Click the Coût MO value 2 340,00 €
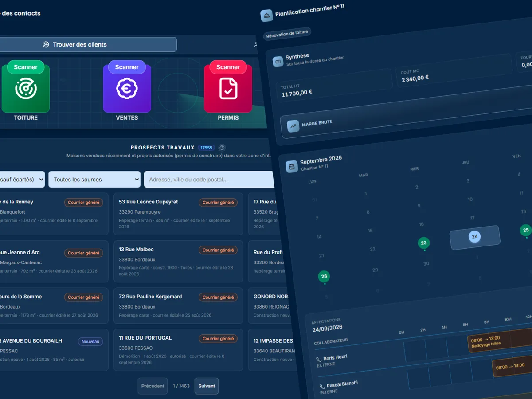Image resolution: width=532 pixels, height=399 pixels. click(x=415, y=79)
